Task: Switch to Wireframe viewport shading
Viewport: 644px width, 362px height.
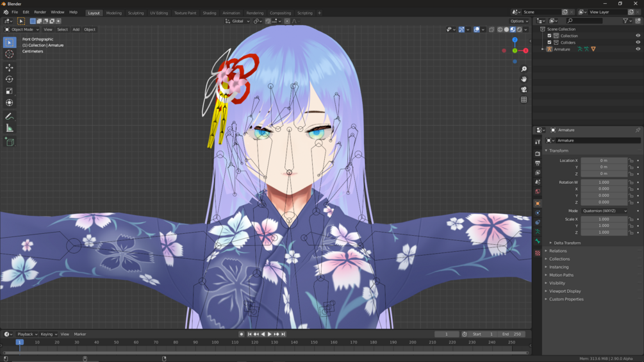Action: (x=500, y=29)
